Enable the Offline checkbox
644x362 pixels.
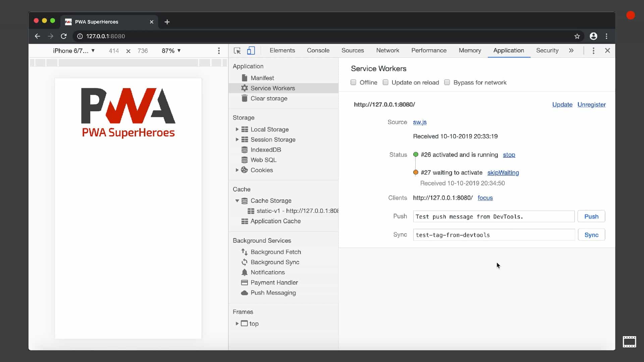point(353,82)
